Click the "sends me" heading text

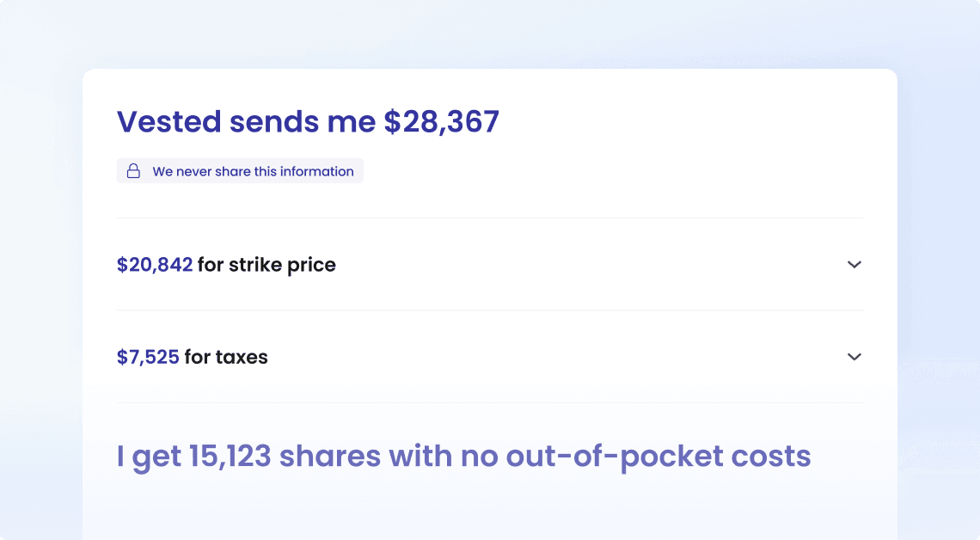pyautogui.click(x=303, y=122)
